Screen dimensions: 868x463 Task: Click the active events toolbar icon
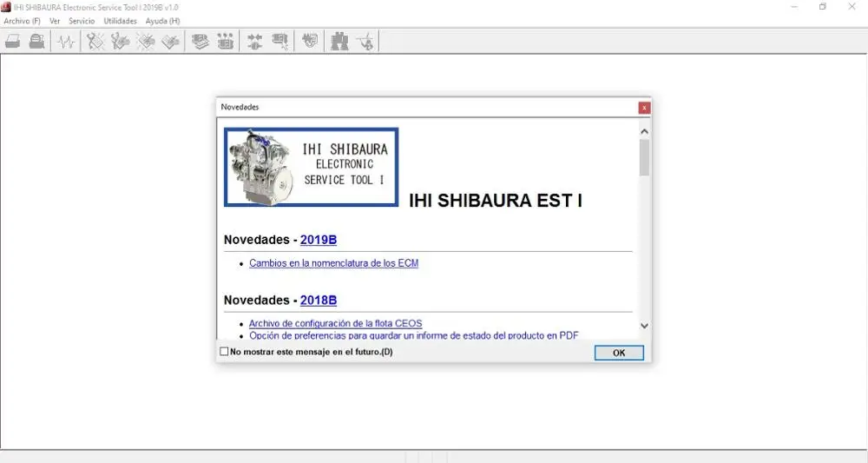coord(146,42)
